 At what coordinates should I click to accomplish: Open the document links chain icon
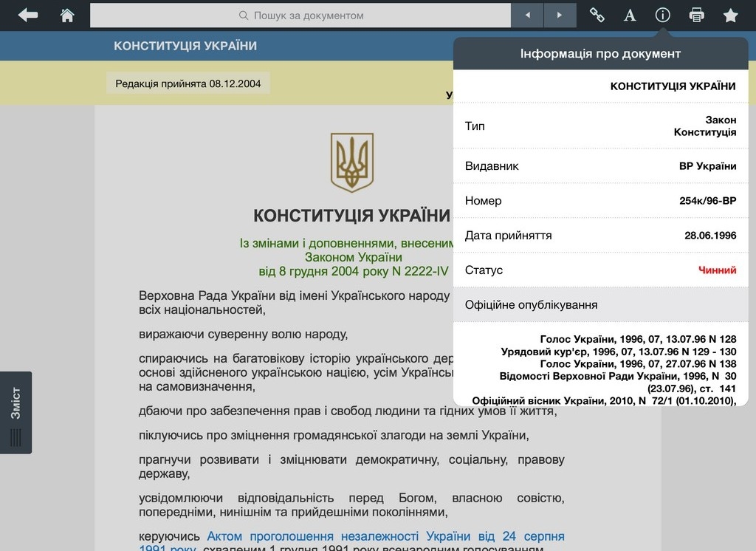(x=597, y=16)
